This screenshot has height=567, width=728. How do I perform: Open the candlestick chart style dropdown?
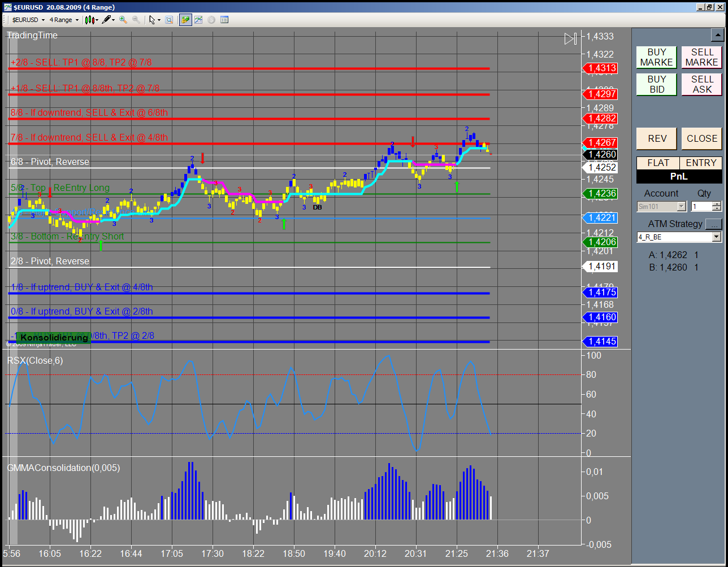point(92,20)
